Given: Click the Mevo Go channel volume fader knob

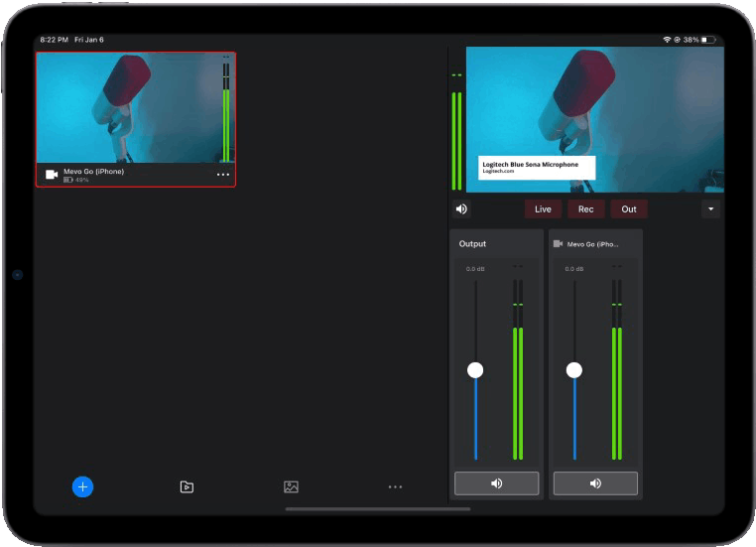Looking at the screenshot, I should (x=574, y=370).
